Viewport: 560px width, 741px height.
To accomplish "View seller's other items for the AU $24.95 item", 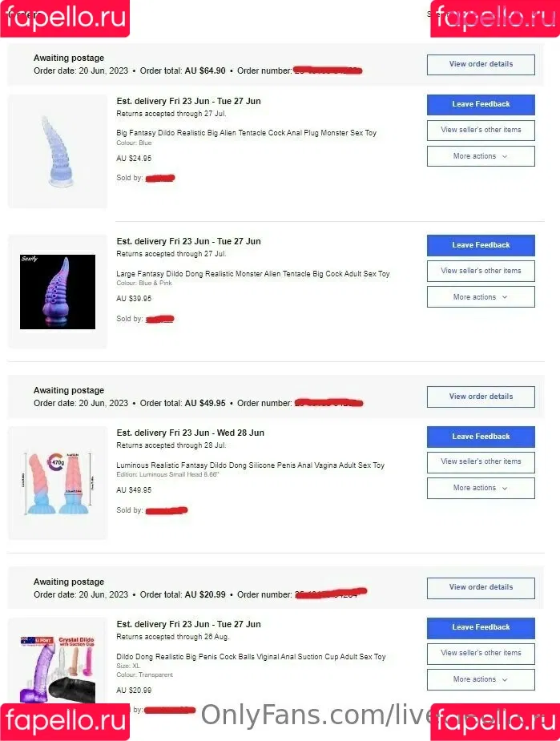I will point(481,131).
